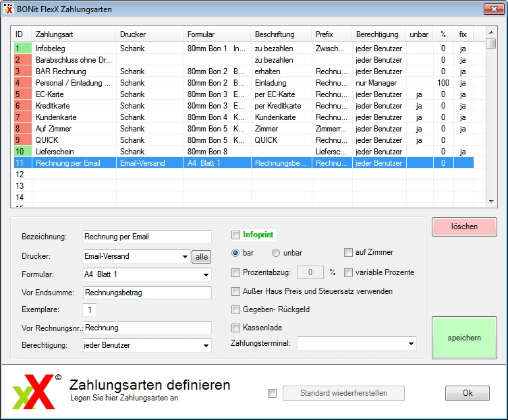The width and height of the screenshot is (508, 420).
Task: Check the variable Prozente option
Action: point(348,272)
